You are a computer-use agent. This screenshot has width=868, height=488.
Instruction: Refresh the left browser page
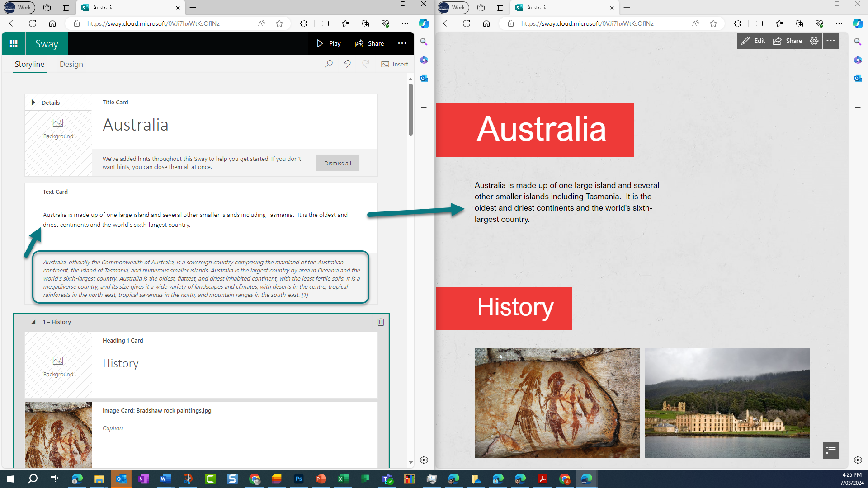33,23
